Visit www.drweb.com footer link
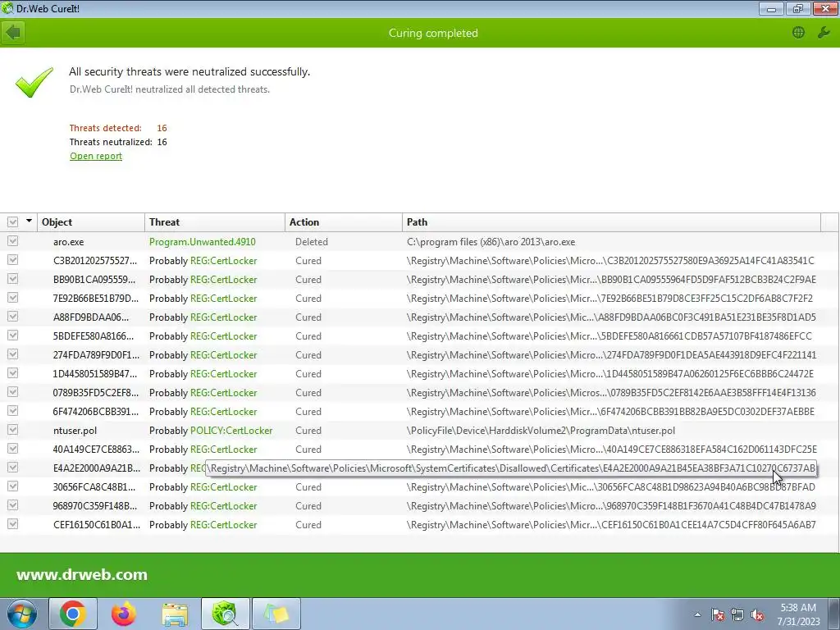This screenshot has width=840, height=630. pyautogui.click(x=82, y=574)
